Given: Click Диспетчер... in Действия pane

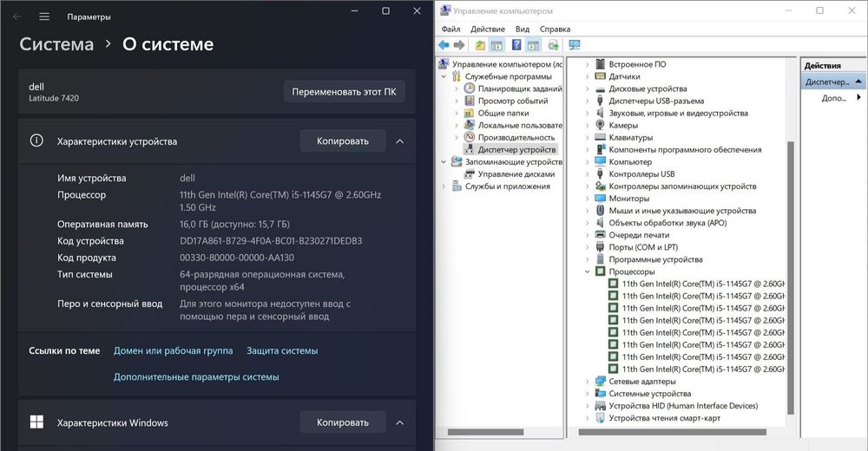Looking at the screenshot, I should [x=832, y=82].
